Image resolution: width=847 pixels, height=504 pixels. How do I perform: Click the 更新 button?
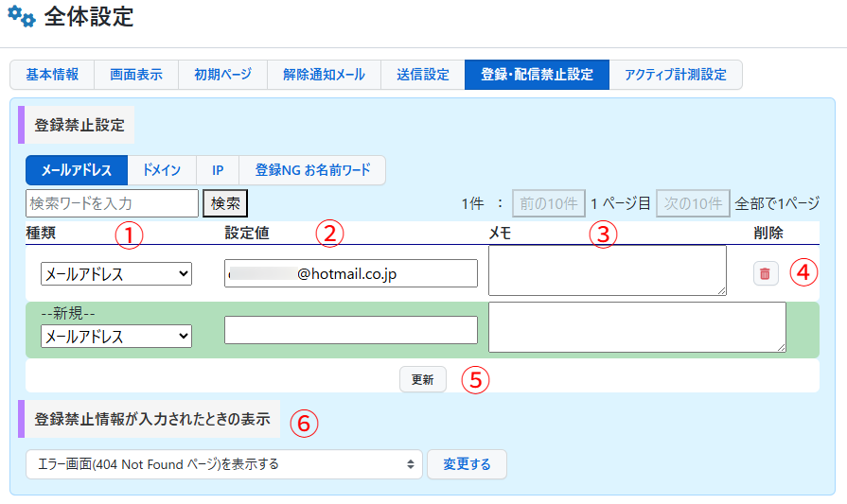tap(422, 379)
